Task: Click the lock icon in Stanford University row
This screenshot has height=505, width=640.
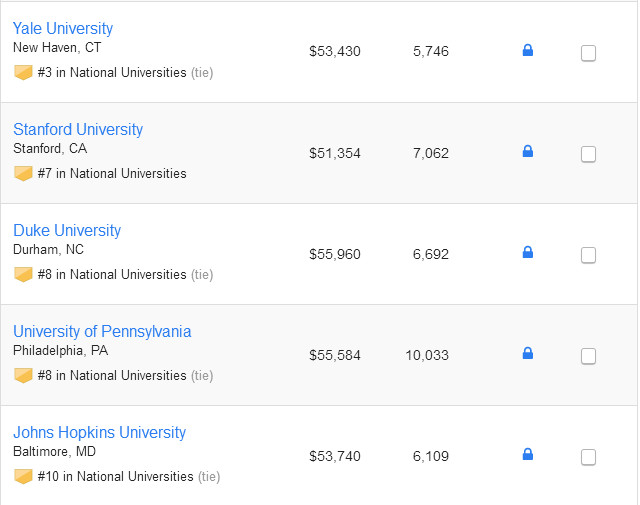Action: click(528, 151)
